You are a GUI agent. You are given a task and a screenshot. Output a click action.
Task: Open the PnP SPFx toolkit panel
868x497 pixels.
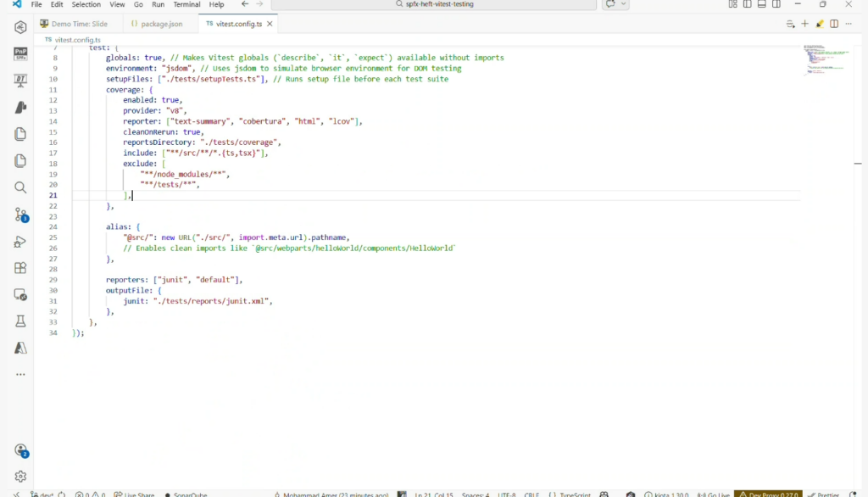pos(20,54)
